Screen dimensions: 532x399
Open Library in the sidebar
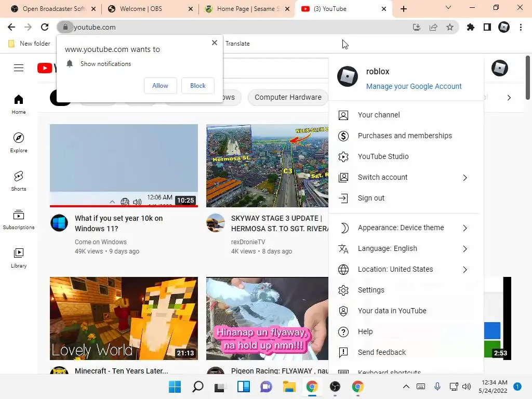tap(19, 258)
